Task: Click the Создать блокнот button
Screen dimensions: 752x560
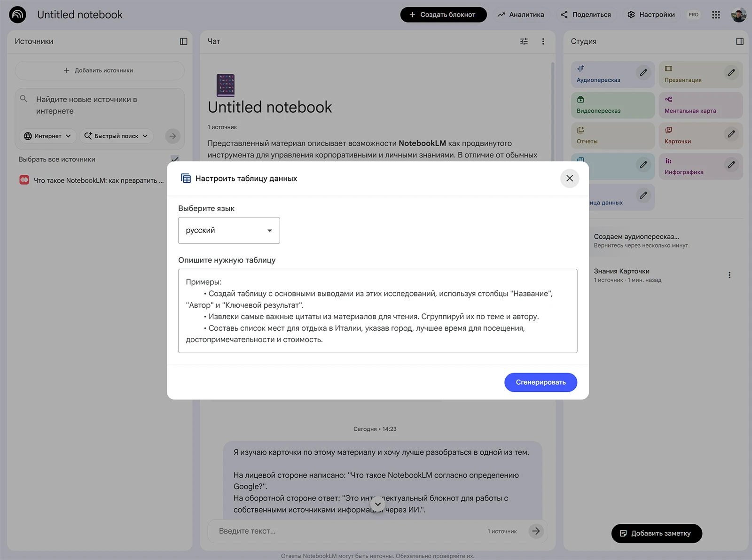Action: [443, 15]
